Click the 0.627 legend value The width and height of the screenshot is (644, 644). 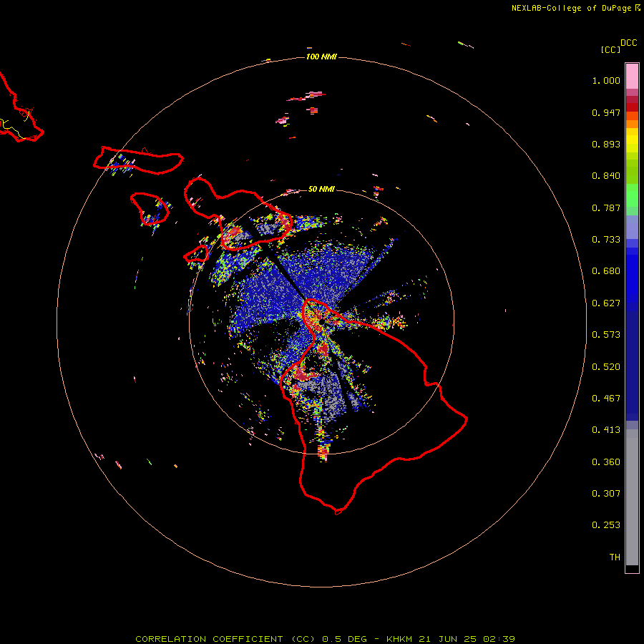pos(606,303)
